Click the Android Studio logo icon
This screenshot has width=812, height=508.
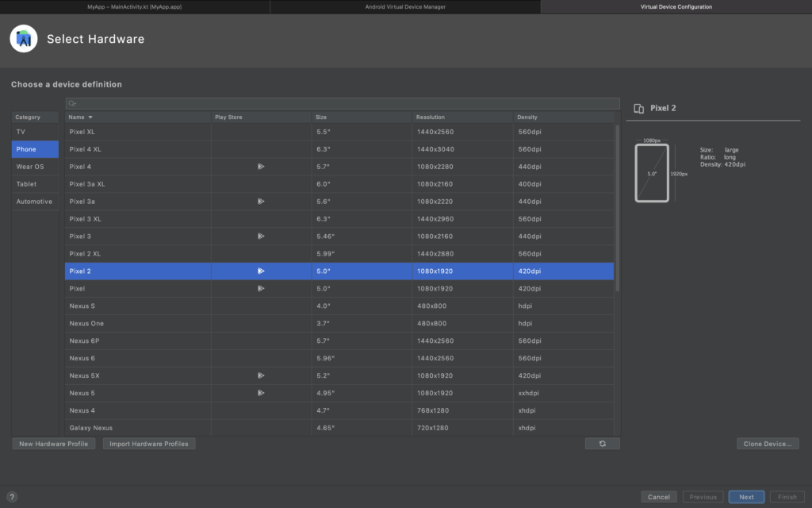(24, 39)
